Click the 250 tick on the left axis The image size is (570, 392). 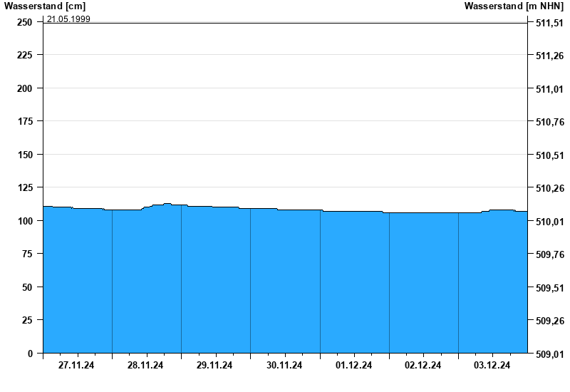25,22
